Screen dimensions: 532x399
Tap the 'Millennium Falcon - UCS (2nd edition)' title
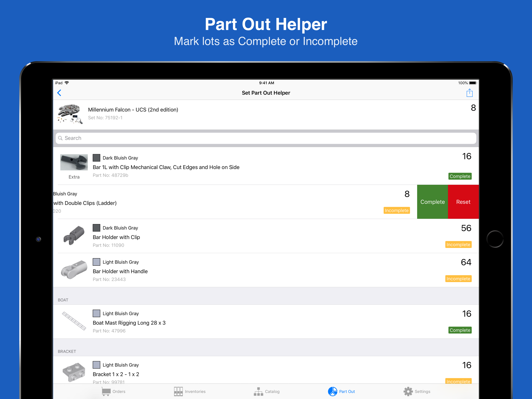click(x=133, y=110)
